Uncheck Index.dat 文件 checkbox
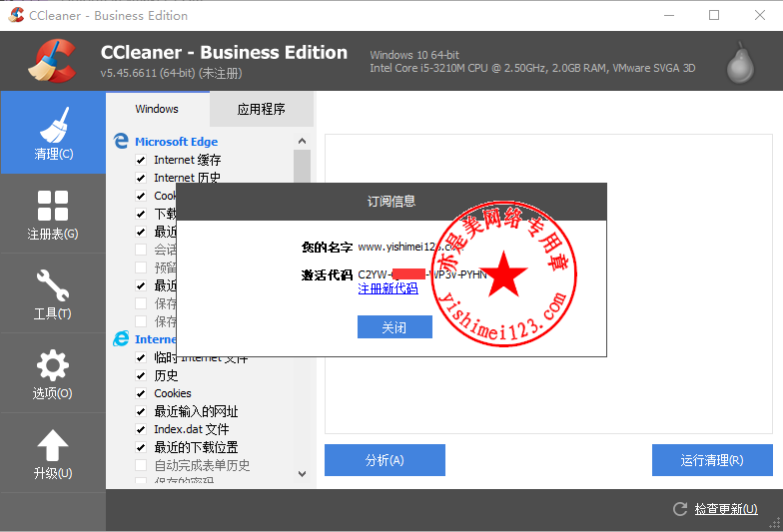 point(141,429)
